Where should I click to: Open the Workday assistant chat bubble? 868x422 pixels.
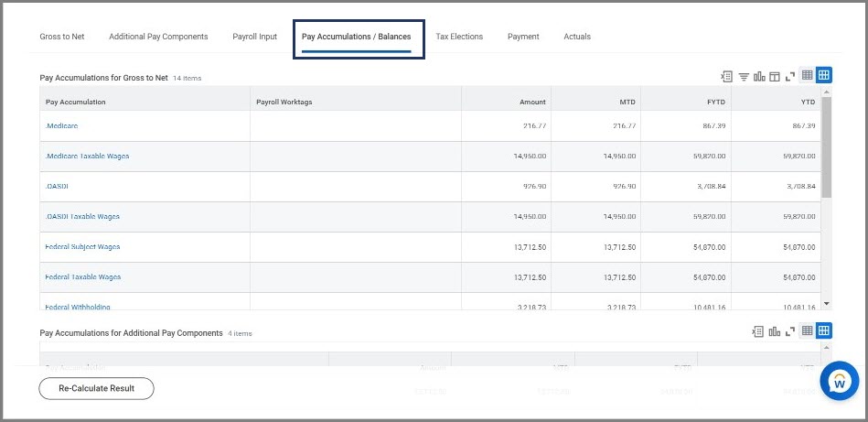pos(839,381)
